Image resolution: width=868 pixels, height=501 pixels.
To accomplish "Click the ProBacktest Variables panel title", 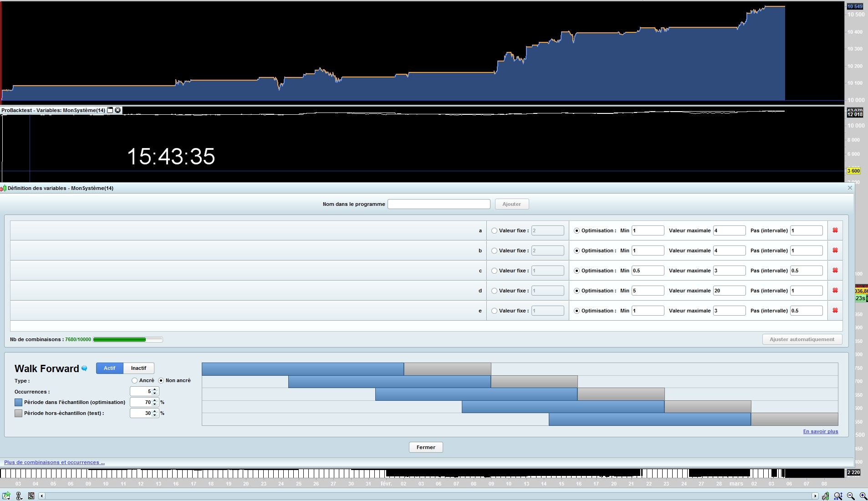I will coord(53,110).
